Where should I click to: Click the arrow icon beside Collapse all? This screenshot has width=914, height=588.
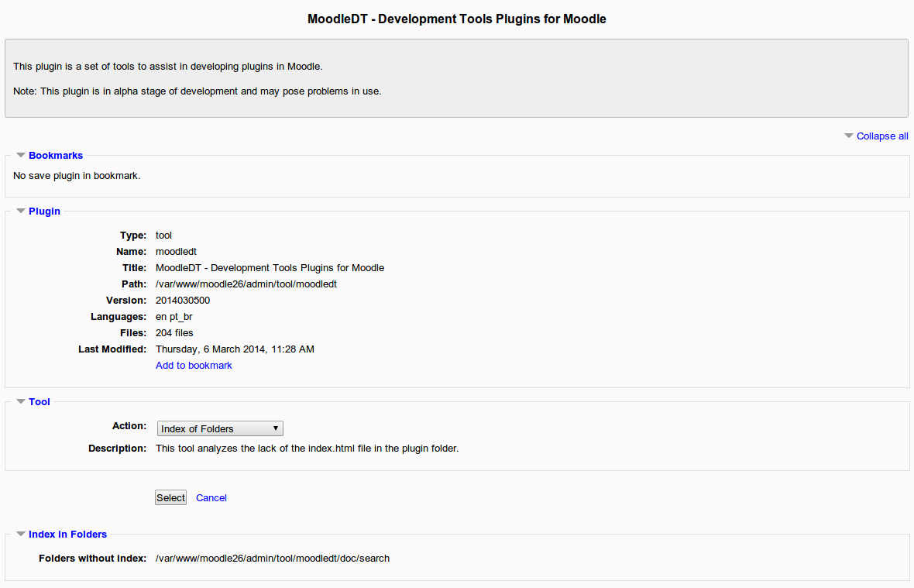847,136
